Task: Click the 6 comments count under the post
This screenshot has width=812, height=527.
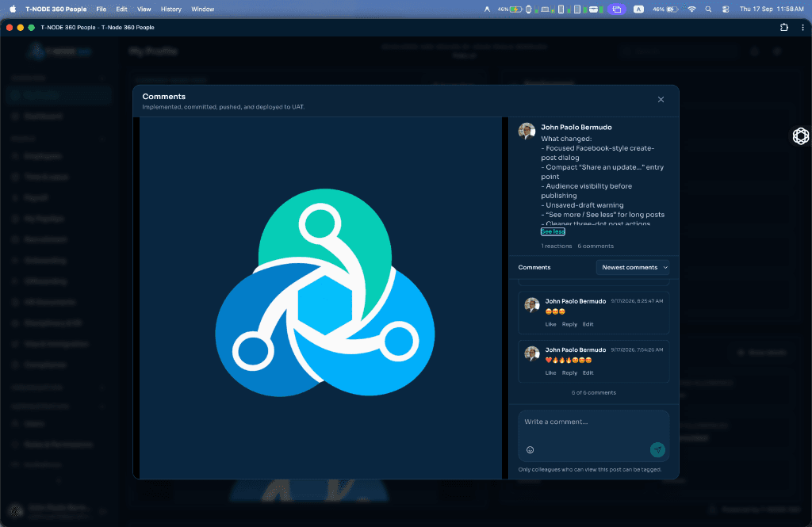Action: click(x=596, y=246)
